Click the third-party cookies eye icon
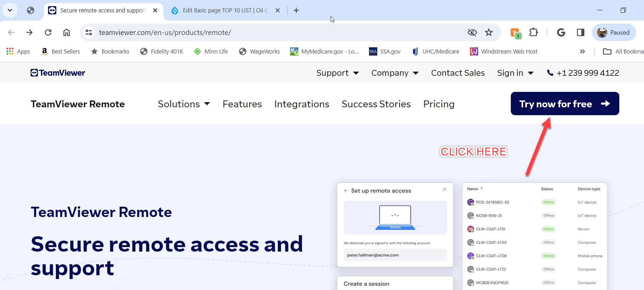 coord(472,33)
